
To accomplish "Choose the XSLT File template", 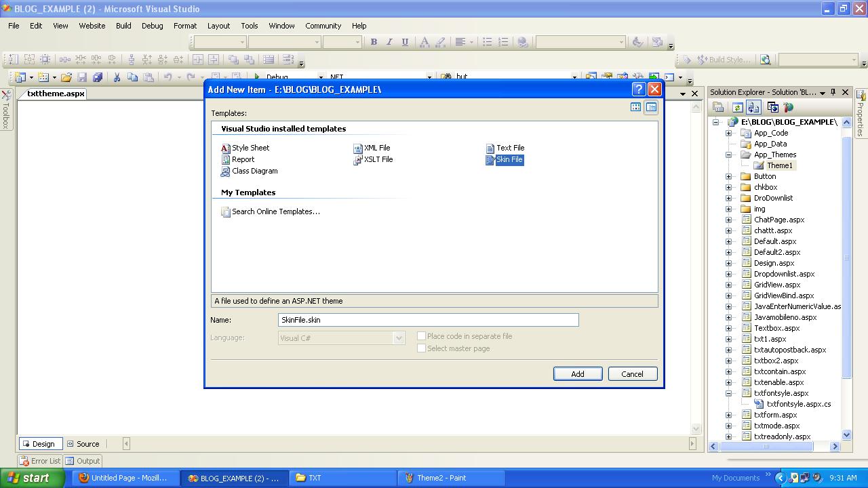I will (378, 159).
